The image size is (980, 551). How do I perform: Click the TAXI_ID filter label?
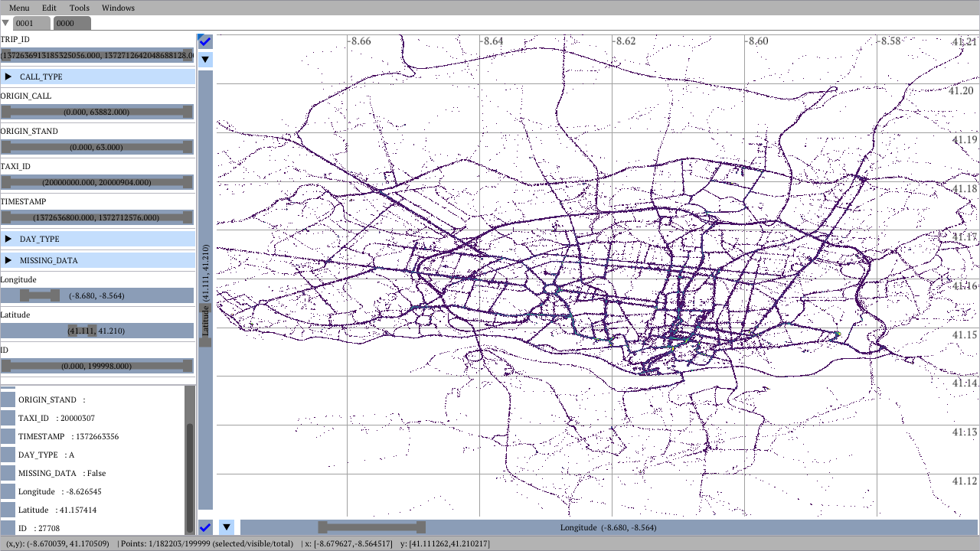coord(15,166)
